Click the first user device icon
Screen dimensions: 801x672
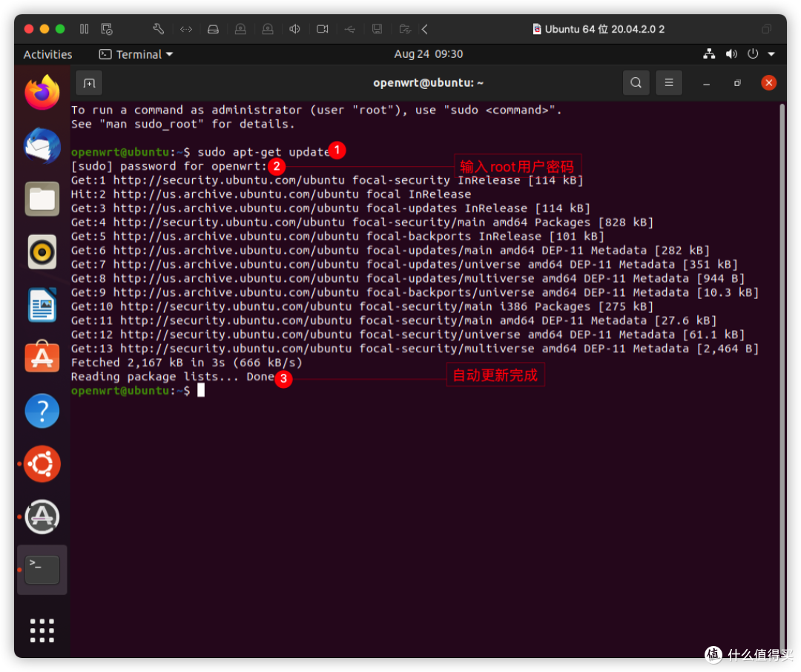[x=240, y=29]
